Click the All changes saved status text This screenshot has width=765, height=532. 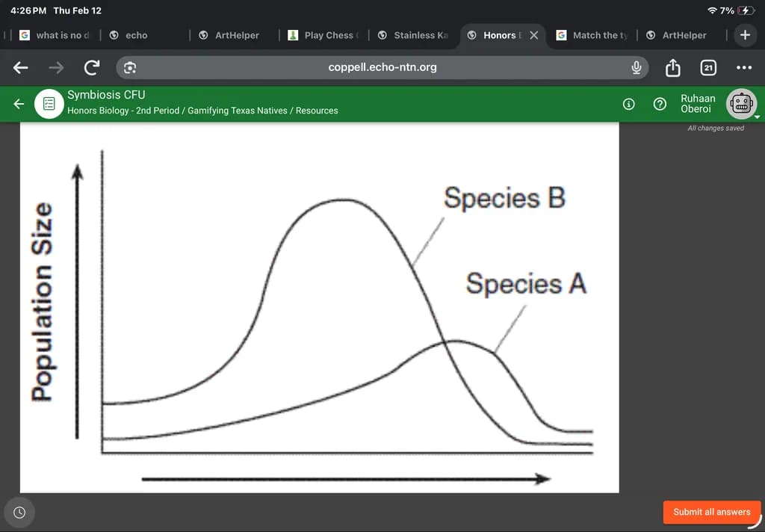[x=716, y=128]
